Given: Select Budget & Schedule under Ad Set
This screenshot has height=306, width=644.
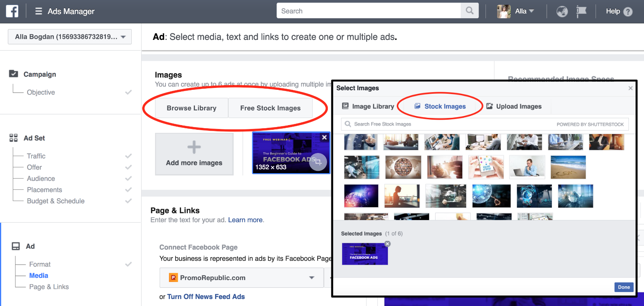Looking at the screenshot, I should (x=55, y=201).
